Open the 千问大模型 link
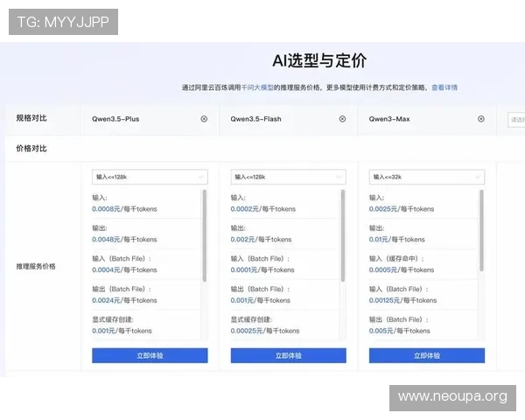Image resolution: width=525 pixels, height=420 pixels. tap(257, 87)
